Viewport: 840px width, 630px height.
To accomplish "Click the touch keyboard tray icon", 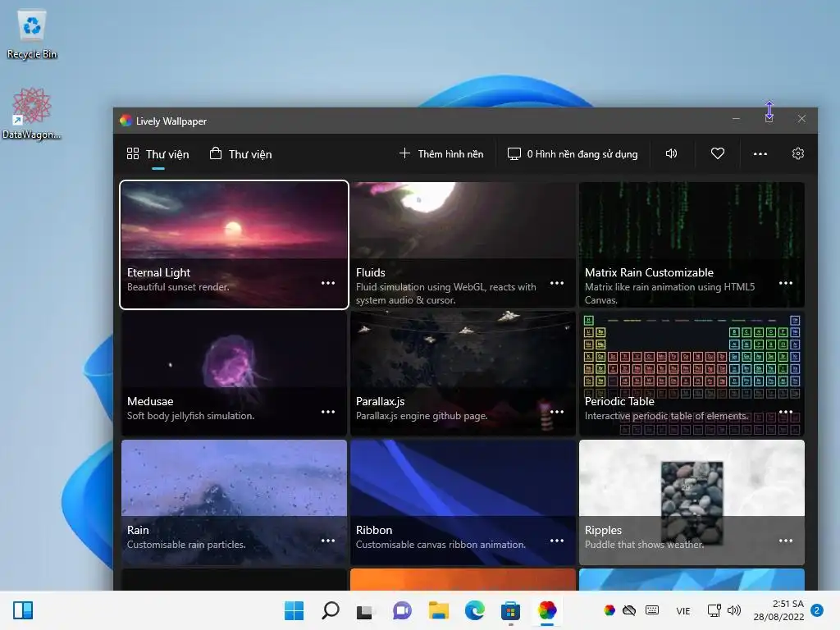I will (x=652, y=610).
